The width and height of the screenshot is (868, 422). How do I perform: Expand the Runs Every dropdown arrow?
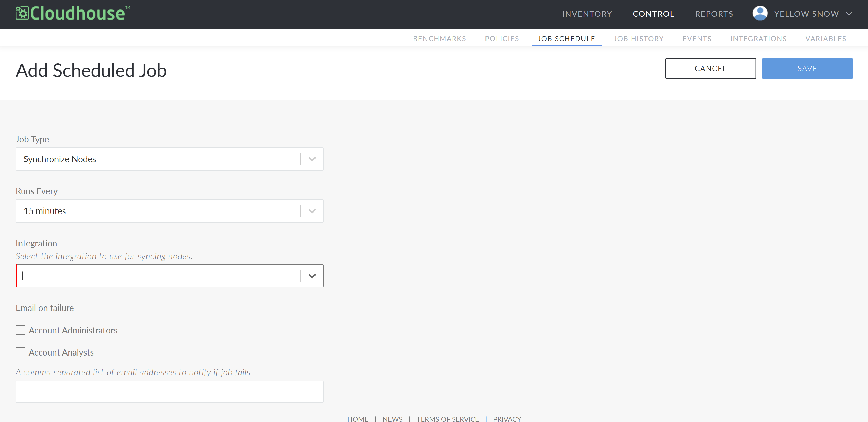point(312,211)
